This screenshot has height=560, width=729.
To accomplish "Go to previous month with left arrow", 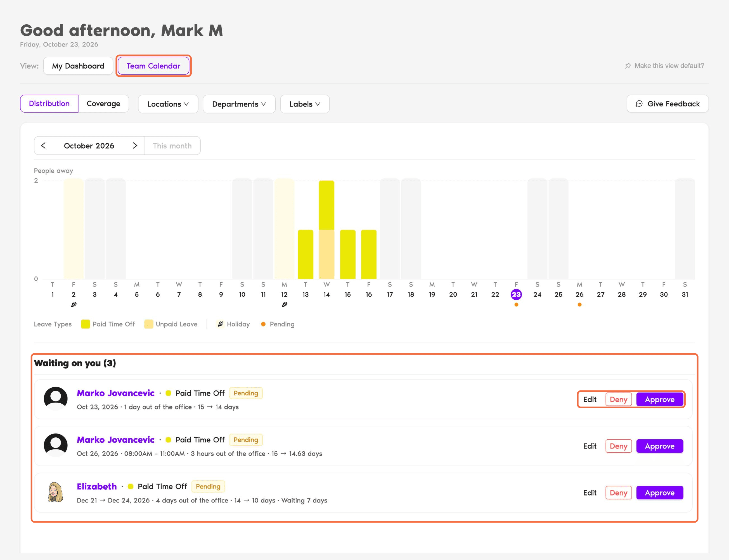I will tap(43, 146).
